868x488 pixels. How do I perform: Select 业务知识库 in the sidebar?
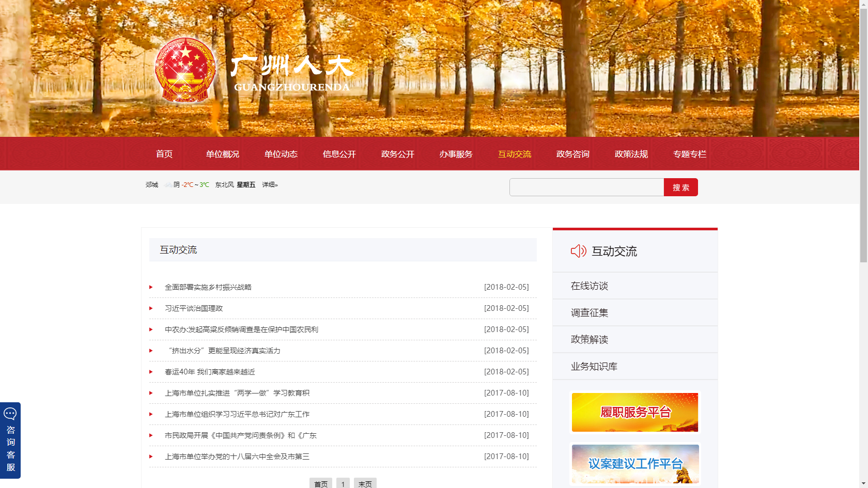(594, 367)
